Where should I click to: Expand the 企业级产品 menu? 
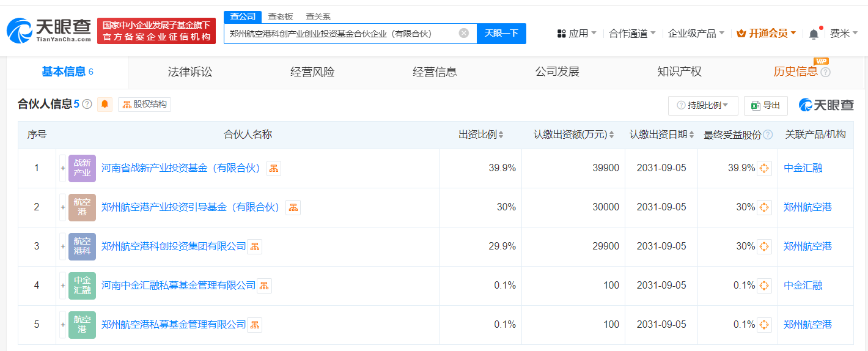(x=696, y=34)
